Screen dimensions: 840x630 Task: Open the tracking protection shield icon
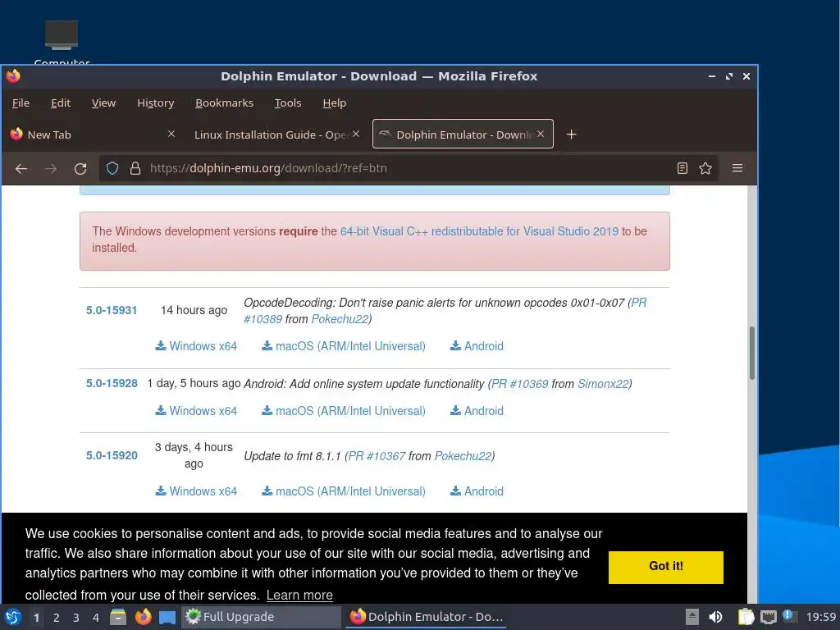coord(112,168)
